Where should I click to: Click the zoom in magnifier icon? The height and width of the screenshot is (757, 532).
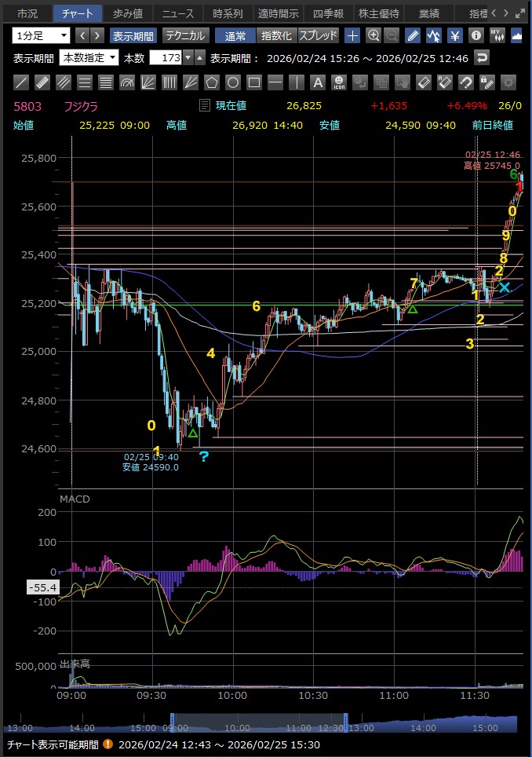(373, 35)
